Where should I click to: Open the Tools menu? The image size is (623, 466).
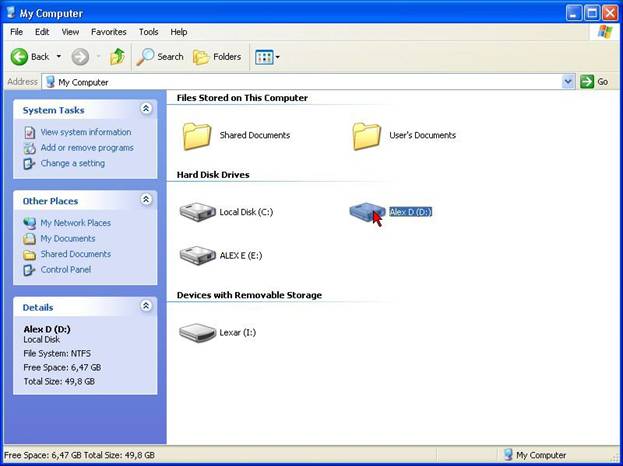(x=149, y=32)
